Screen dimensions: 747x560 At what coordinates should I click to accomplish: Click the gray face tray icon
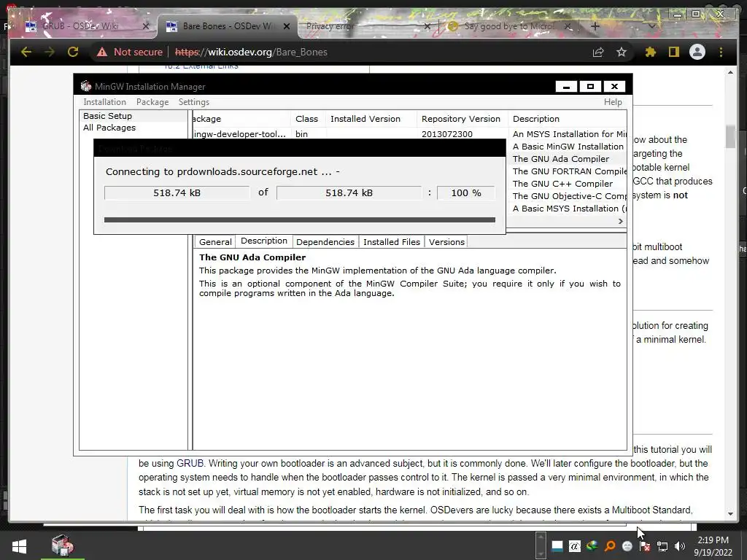click(x=627, y=546)
